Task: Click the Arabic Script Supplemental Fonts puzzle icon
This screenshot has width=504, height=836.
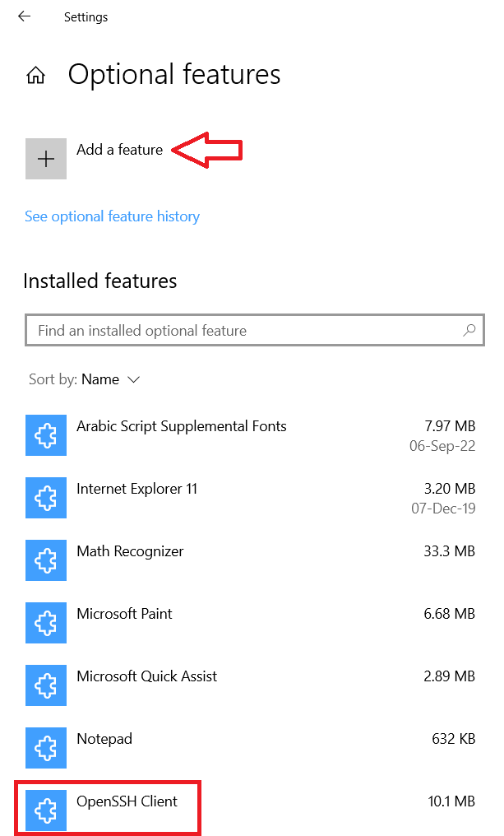Action: tap(46, 435)
